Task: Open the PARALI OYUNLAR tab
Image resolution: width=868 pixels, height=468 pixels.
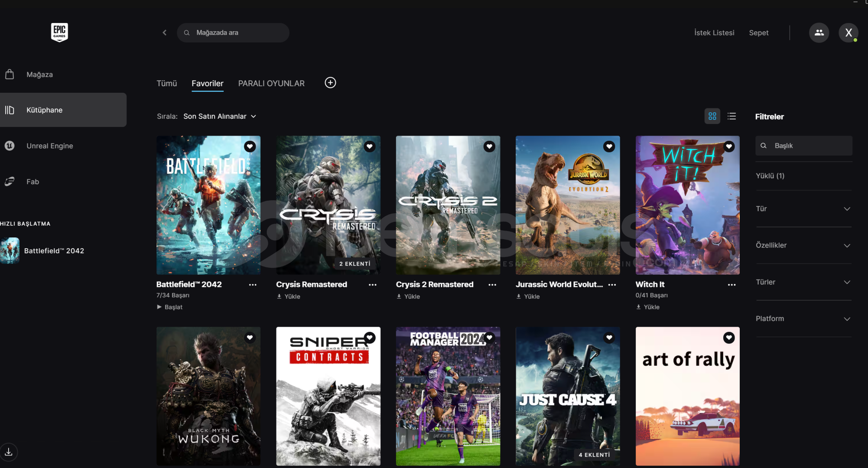Action: [x=271, y=83]
